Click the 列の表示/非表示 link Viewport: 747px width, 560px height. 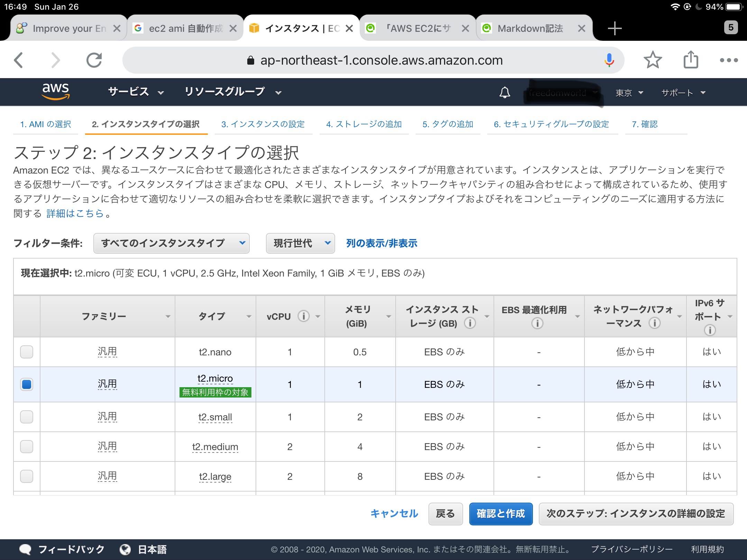click(x=382, y=243)
